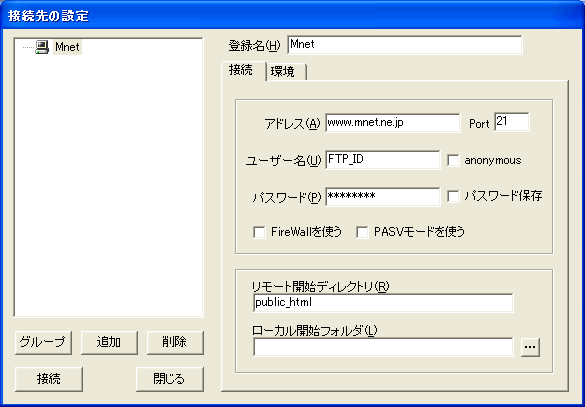Click the ユーザー名 field containing FTP_ID
Image resolution: width=585 pixels, height=407 pixels.
[383, 160]
